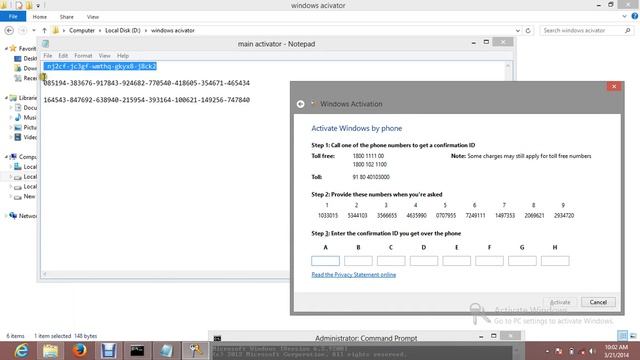Click confirmation ID field A
The image size is (640, 360).
pyautogui.click(x=325, y=261)
